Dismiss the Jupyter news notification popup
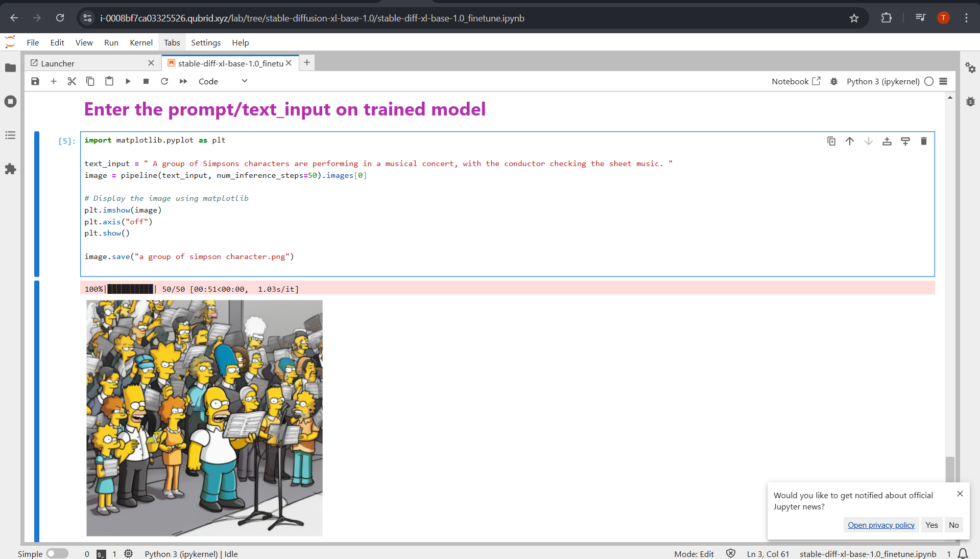980x559 pixels. 960,494
